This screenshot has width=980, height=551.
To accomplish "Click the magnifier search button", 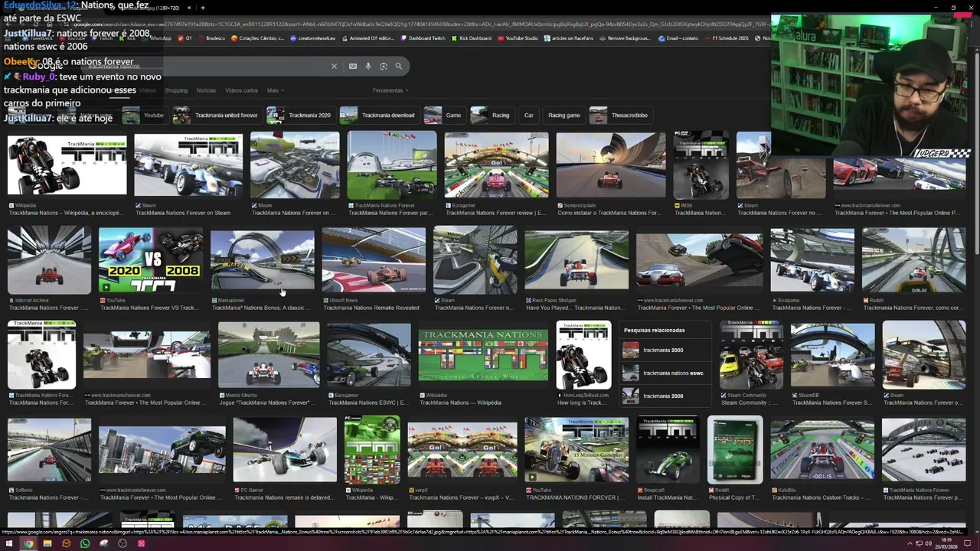I will [x=399, y=67].
